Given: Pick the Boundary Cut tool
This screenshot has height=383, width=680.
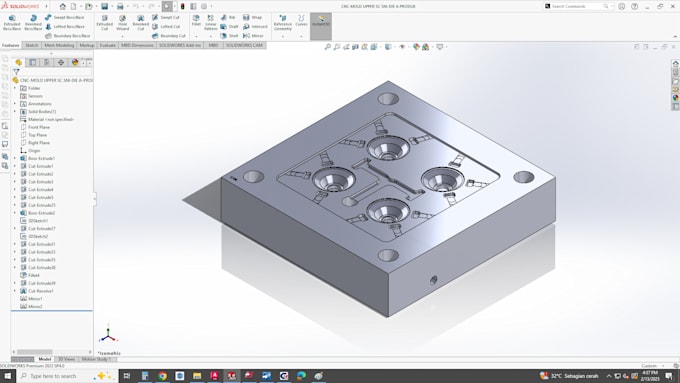Looking at the screenshot, I should pos(169,36).
